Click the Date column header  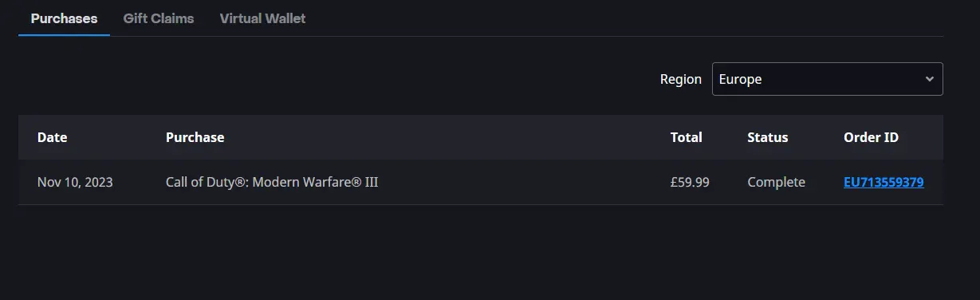coord(52,137)
